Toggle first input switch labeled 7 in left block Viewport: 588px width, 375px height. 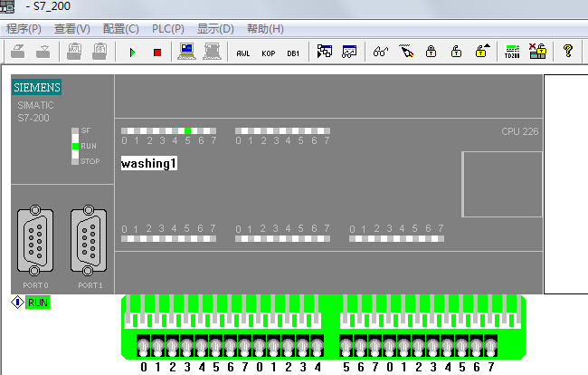(x=244, y=346)
